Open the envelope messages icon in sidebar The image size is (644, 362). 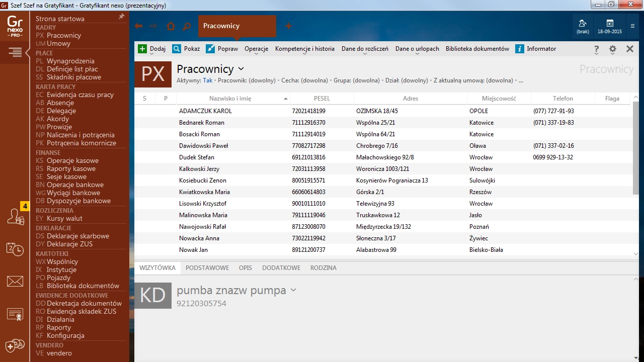coord(15,282)
